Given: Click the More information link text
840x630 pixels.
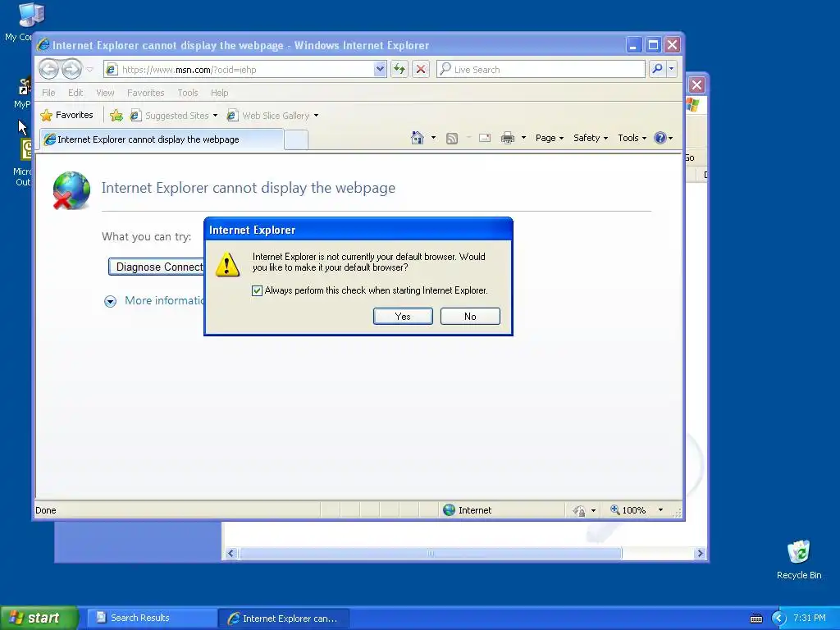Looking at the screenshot, I should pyautogui.click(x=164, y=300).
